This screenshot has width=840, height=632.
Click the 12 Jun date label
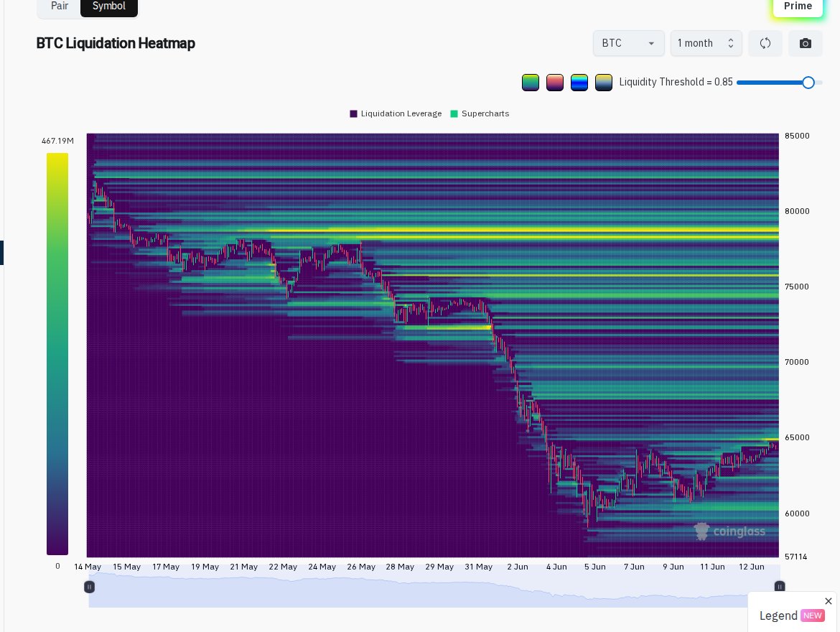click(752, 567)
